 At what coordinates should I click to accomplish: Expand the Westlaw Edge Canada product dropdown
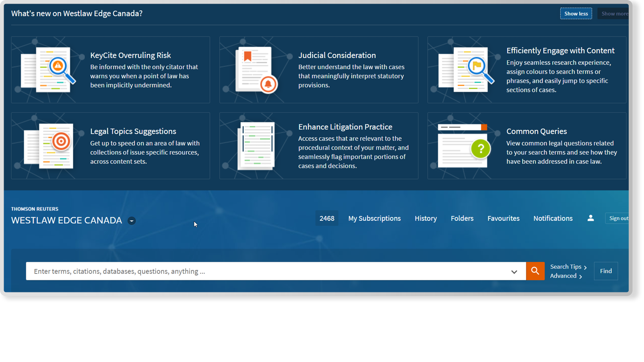pos(132,220)
